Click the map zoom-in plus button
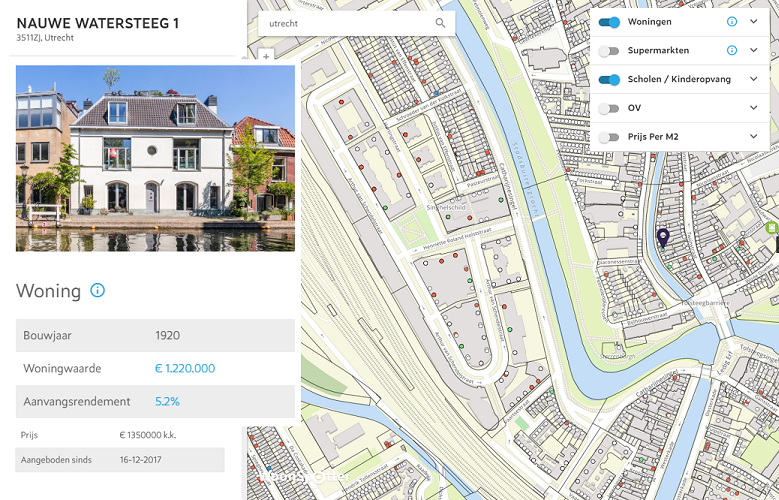Image resolution: width=779 pixels, height=500 pixels. (266, 57)
